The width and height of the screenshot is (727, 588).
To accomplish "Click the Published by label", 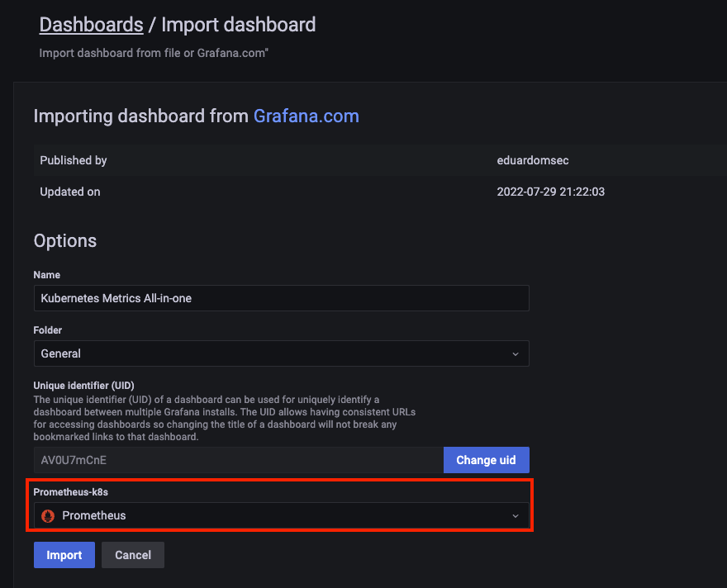I will click(74, 160).
